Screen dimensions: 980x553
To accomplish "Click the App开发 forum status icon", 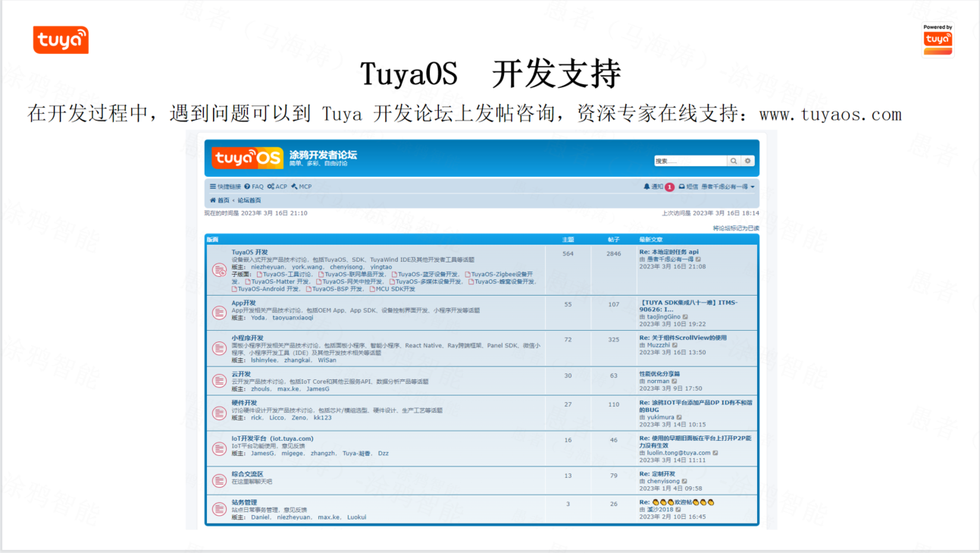I will 219,313.
